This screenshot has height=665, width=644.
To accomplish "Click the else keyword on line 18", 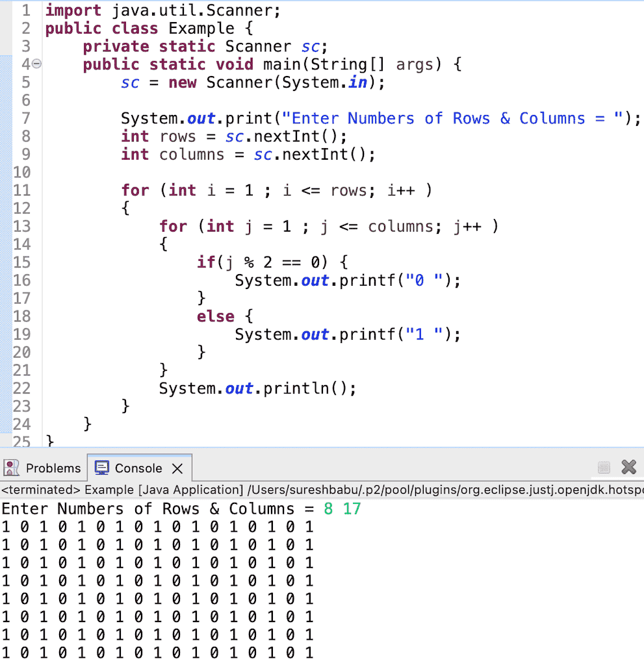I will [214, 316].
